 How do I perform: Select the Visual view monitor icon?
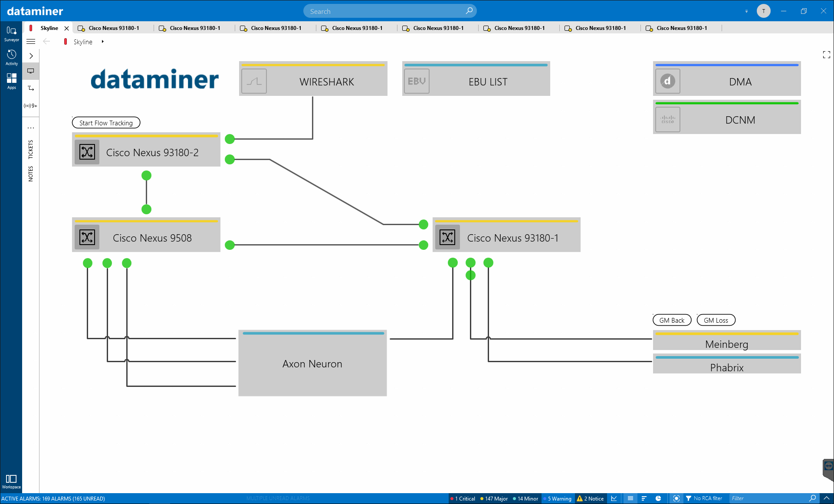pos(31,71)
